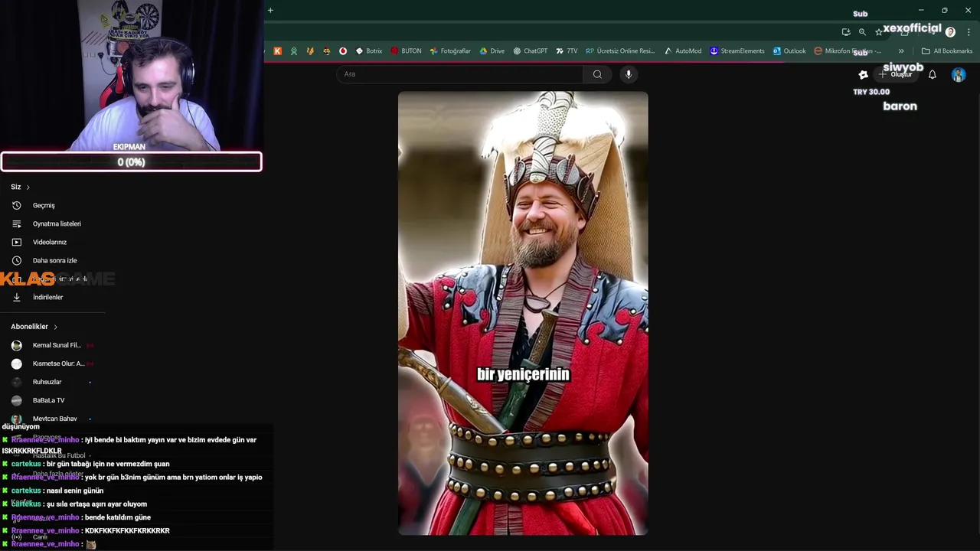This screenshot has width=980, height=551.
Task: Bookmark this page with the star icon
Action: [878, 32]
